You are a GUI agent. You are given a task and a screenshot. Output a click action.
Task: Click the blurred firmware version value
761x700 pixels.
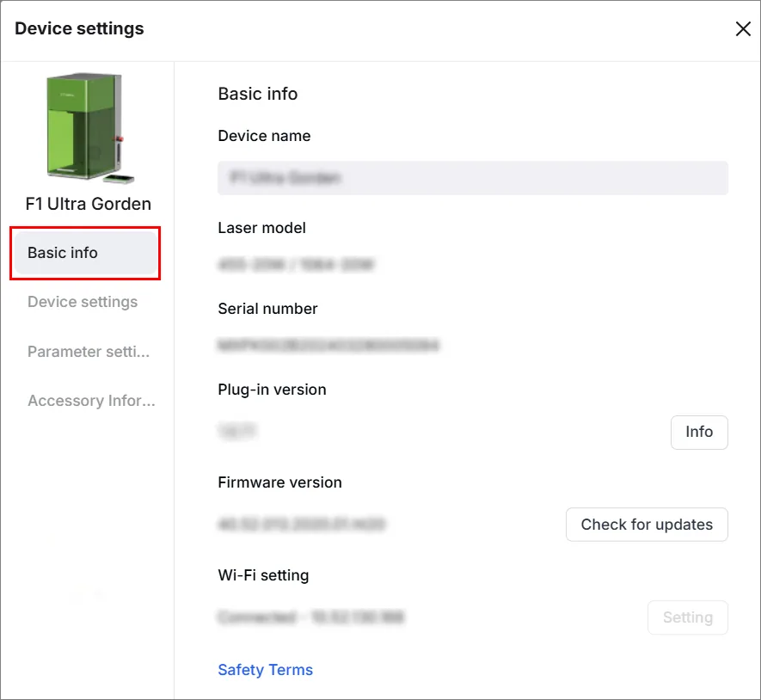(x=302, y=525)
